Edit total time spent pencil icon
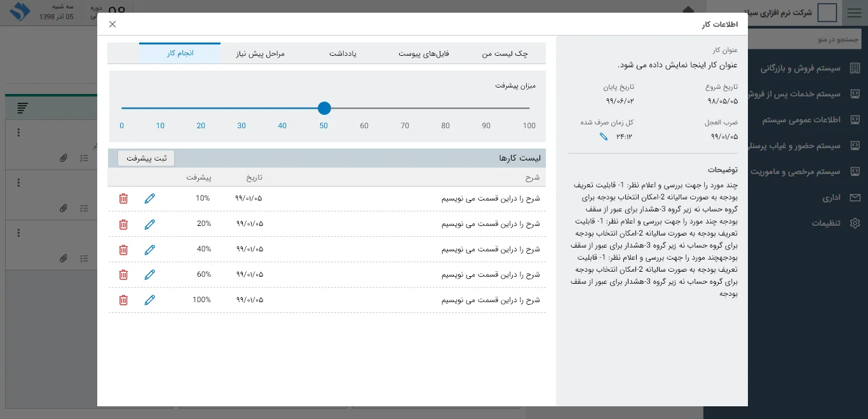868x419 pixels. pyautogui.click(x=604, y=136)
